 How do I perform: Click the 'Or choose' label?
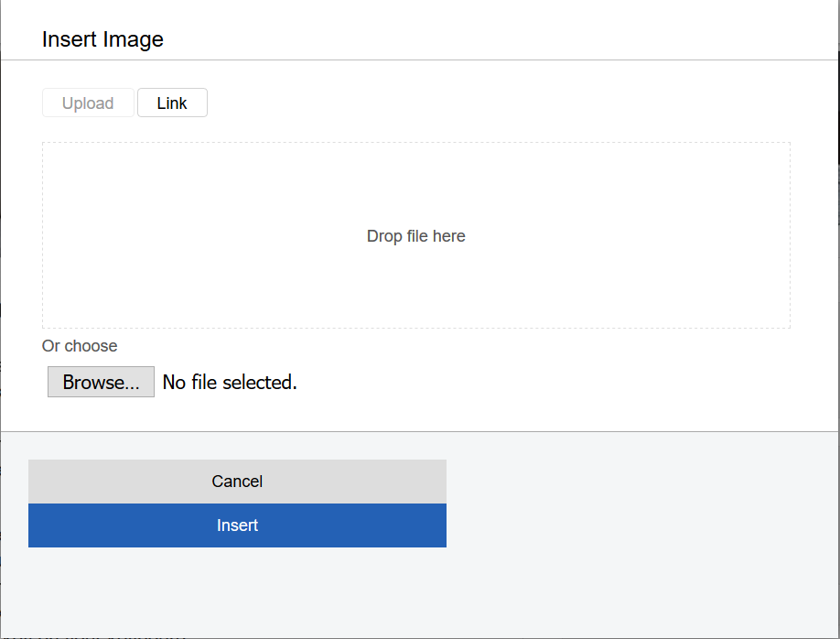click(x=80, y=346)
